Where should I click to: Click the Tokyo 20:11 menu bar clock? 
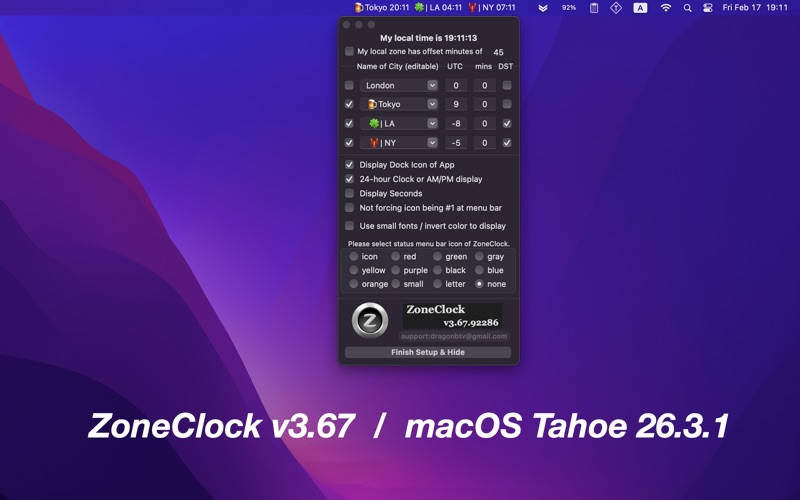pos(382,8)
